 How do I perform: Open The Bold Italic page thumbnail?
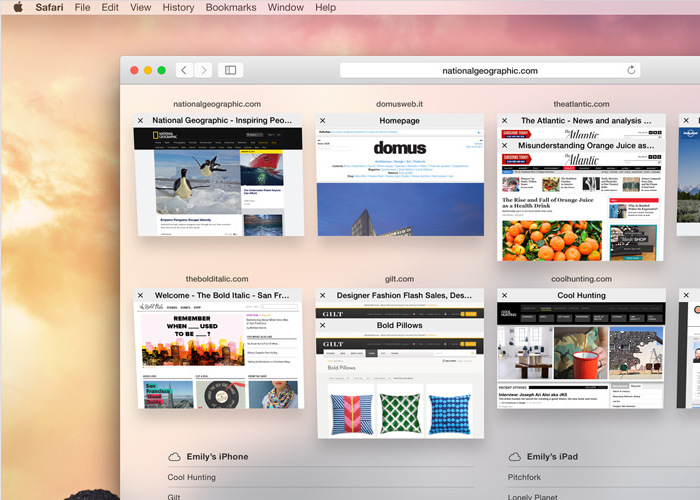click(x=221, y=355)
